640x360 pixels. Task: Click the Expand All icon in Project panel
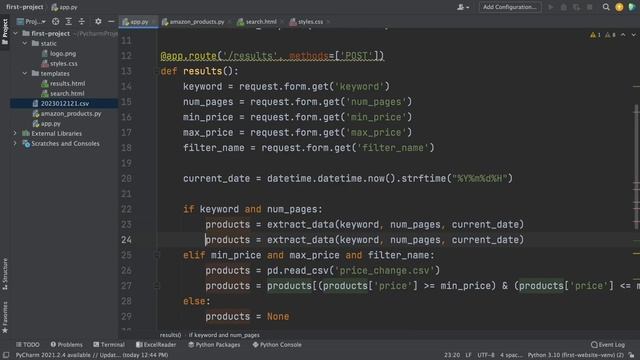[69, 22]
